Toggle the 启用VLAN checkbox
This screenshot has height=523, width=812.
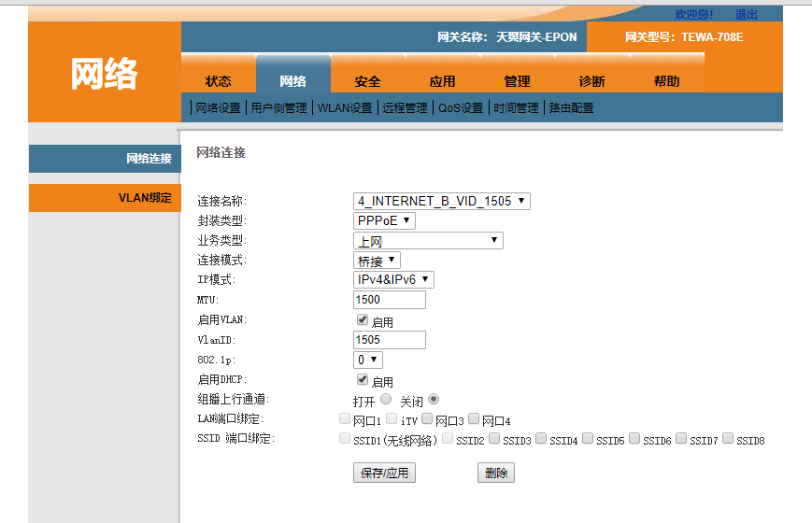pos(363,320)
